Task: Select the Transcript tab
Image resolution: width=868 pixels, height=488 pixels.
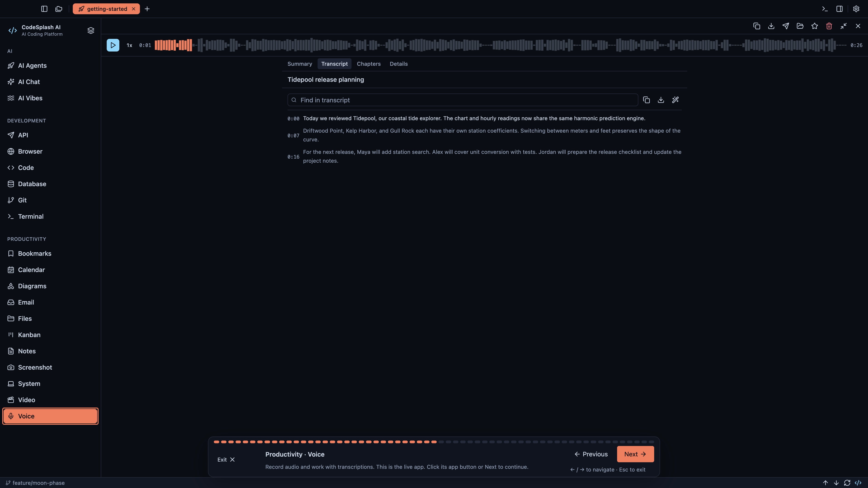Action: click(334, 64)
